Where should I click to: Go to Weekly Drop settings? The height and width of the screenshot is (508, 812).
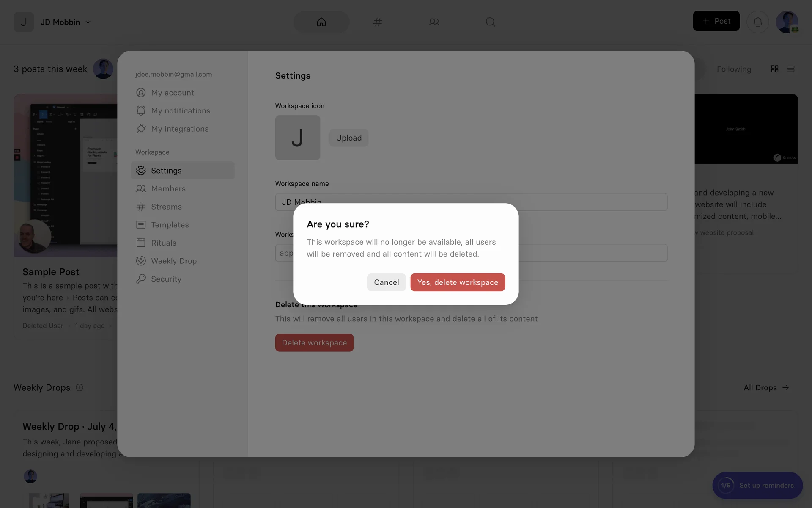(x=173, y=261)
